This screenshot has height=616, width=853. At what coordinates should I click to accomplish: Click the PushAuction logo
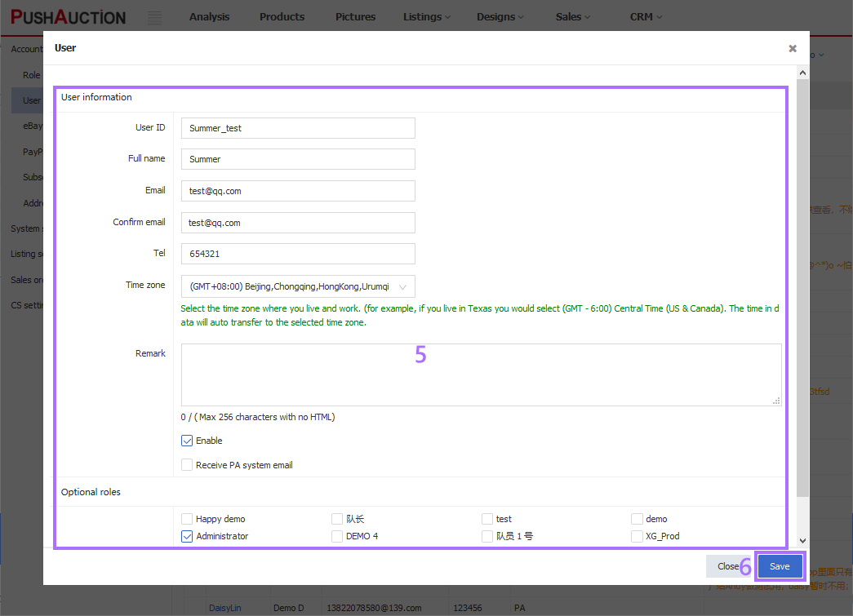[x=68, y=16]
